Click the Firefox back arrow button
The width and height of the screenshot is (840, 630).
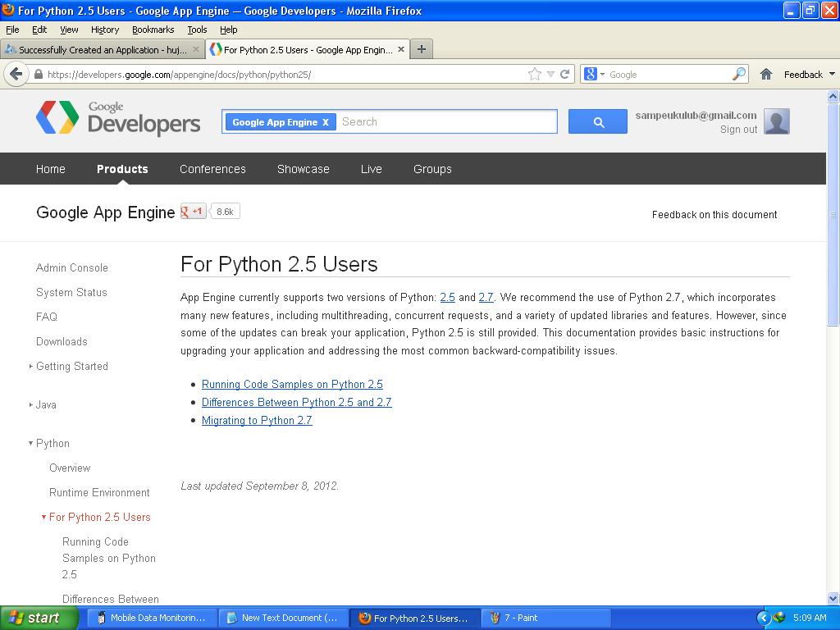(16, 74)
